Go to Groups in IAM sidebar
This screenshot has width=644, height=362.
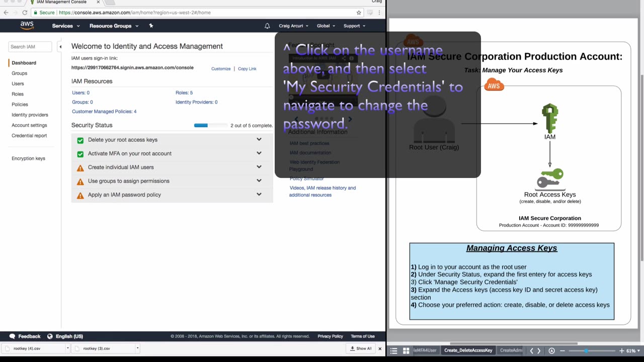pyautogui.click(x=19, y=73)
